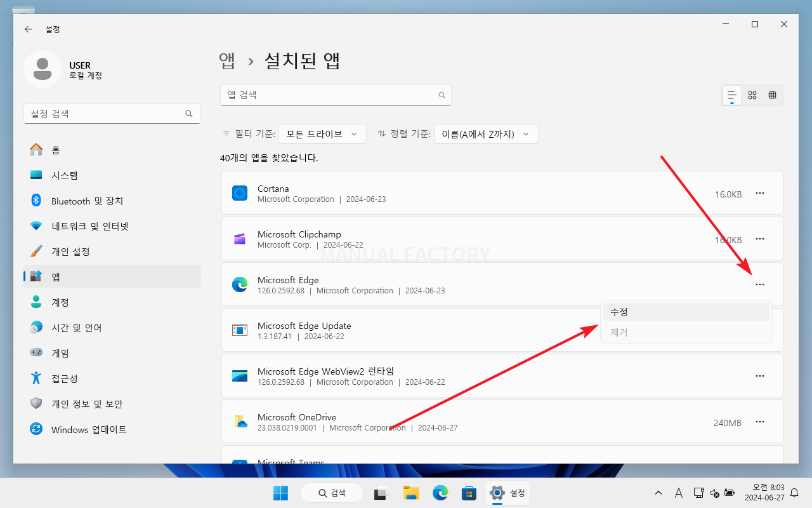
Task: Open 계정 settings category
Action: click(x=112, y=302)
